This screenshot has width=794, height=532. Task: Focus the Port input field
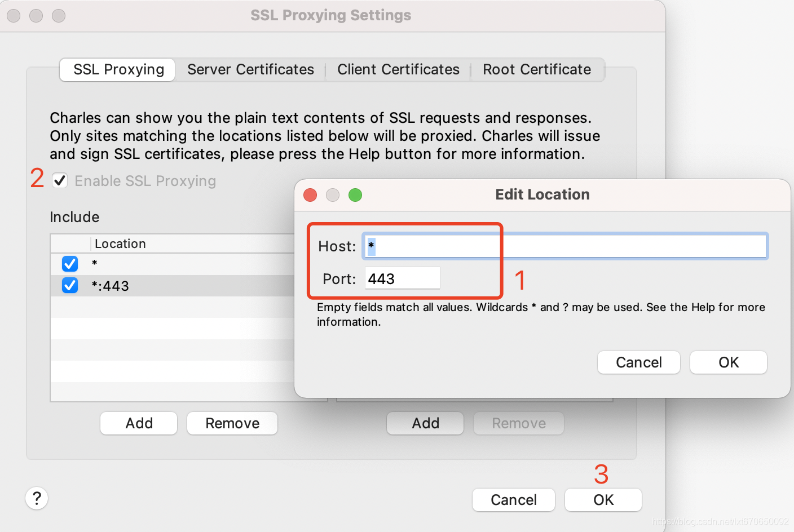click(x=403, y=278)
